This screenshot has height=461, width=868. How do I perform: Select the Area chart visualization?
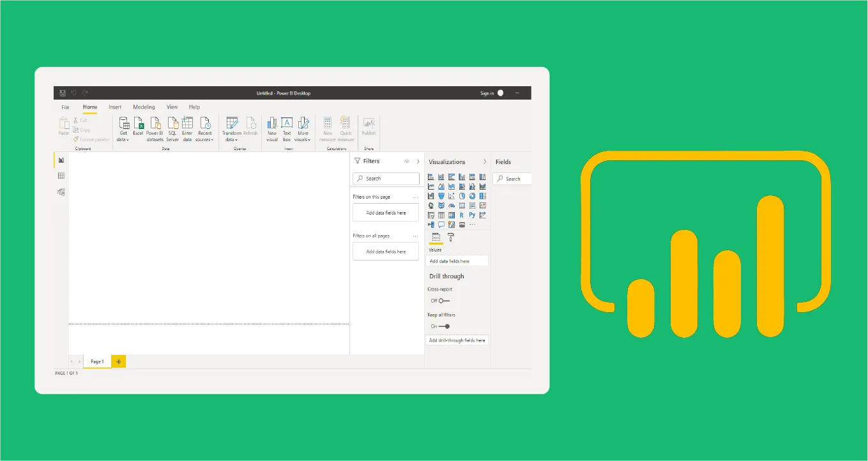(x=441, y=186)
